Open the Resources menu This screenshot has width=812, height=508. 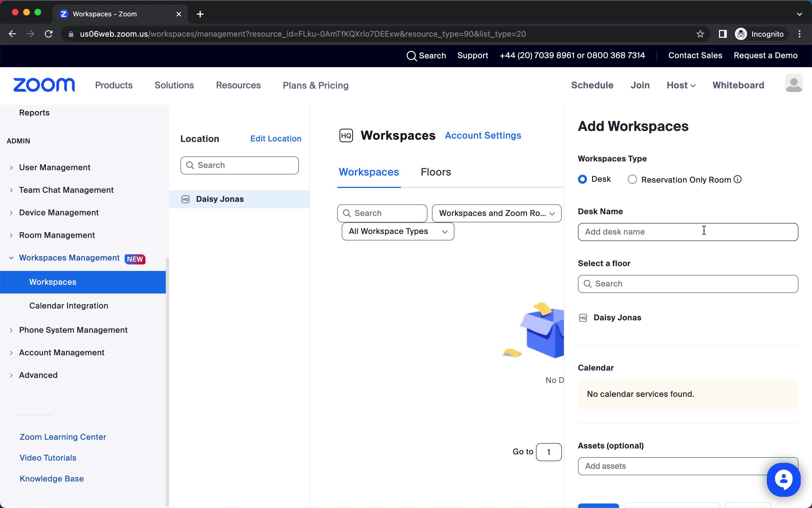tap(238, 85)
